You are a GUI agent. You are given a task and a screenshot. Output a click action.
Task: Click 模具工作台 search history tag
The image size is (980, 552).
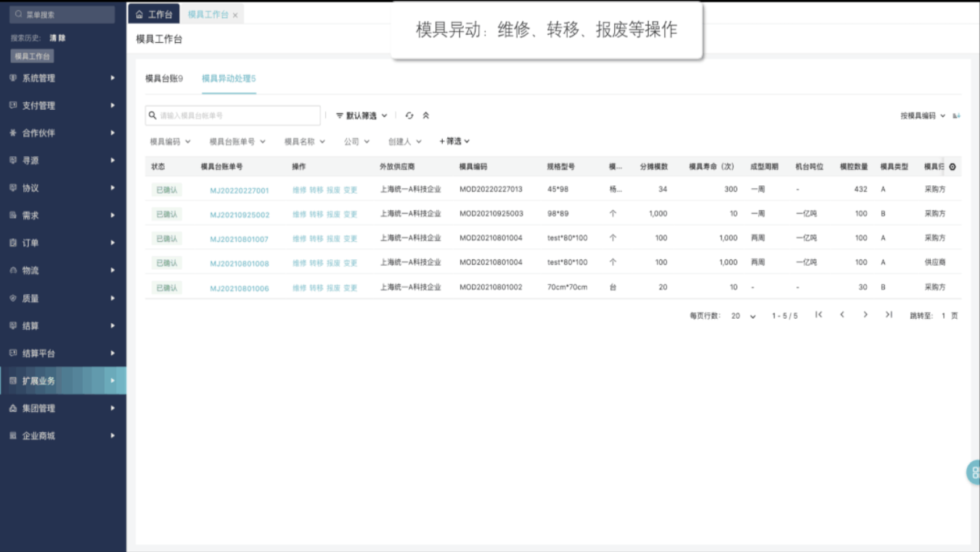[33, 56]
